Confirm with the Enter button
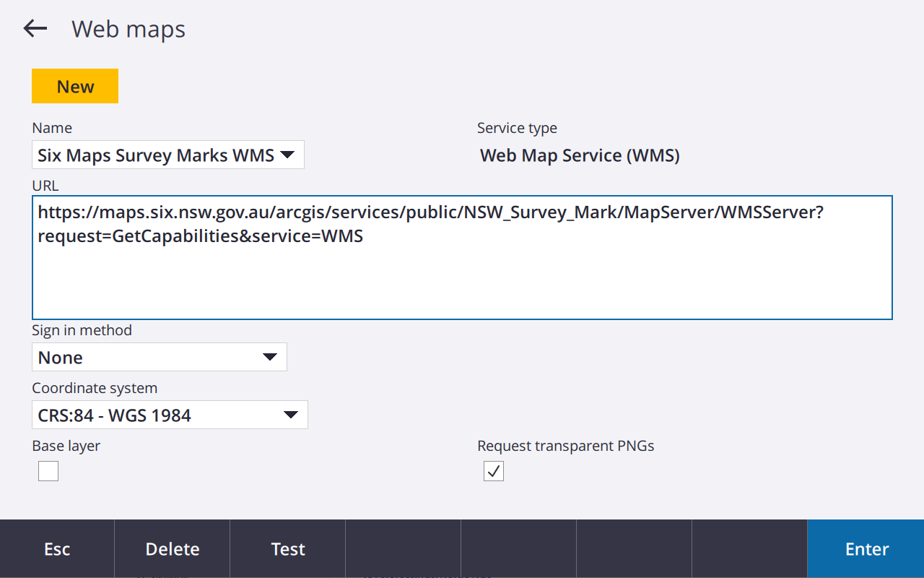The image size is (924, 578). pos(866,549)
